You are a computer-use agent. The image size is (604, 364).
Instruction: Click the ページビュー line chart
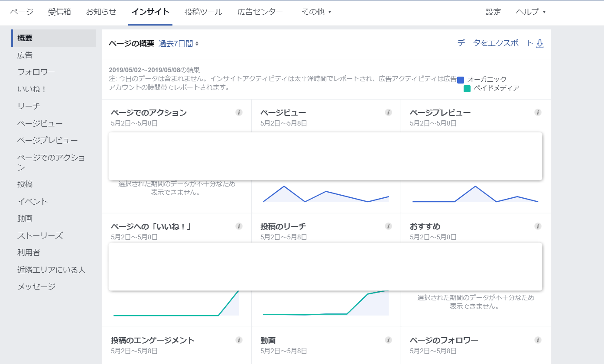[326, 194]
